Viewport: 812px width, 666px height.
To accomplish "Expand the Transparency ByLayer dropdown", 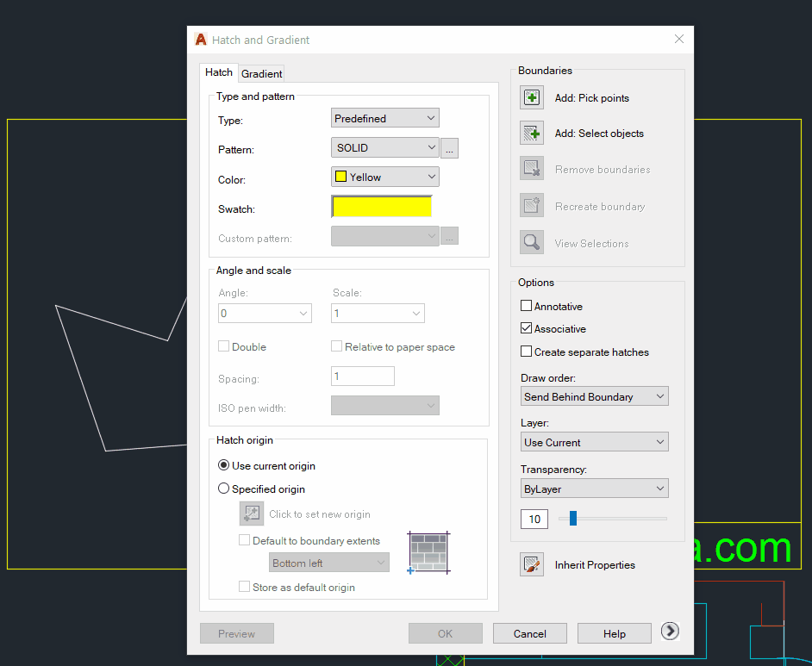I will pyautogui.click(x=595, y=489).
